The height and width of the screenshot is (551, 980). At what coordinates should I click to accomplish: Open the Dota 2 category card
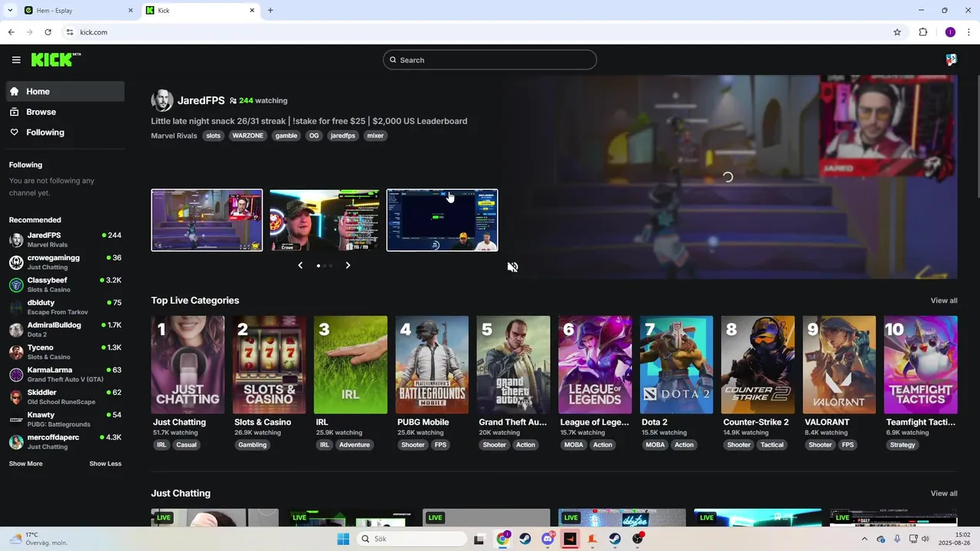(677, 365)
